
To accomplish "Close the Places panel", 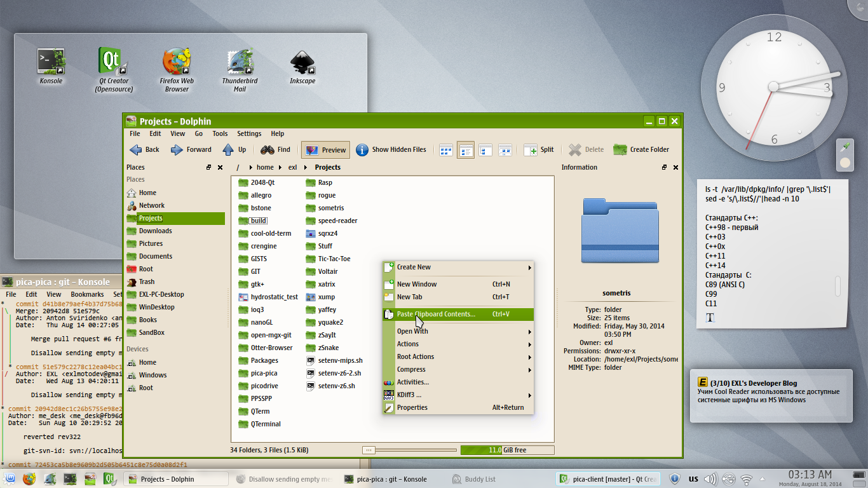I will tap(220, 168).
